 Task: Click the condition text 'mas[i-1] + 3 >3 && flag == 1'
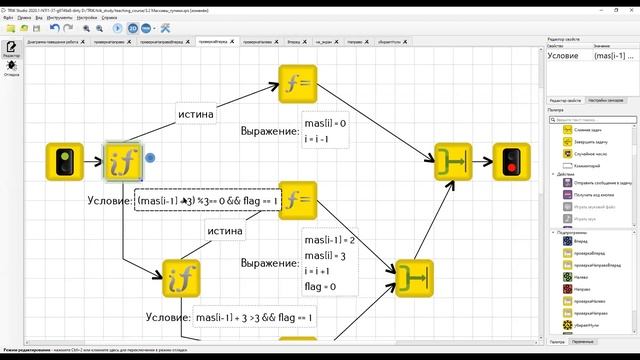coord(254,317)
